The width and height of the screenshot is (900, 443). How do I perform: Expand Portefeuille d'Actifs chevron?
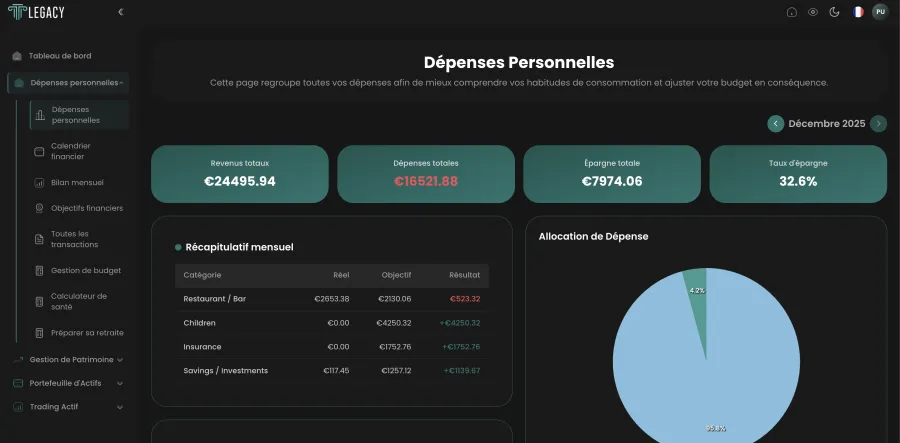tap(120, 383)
